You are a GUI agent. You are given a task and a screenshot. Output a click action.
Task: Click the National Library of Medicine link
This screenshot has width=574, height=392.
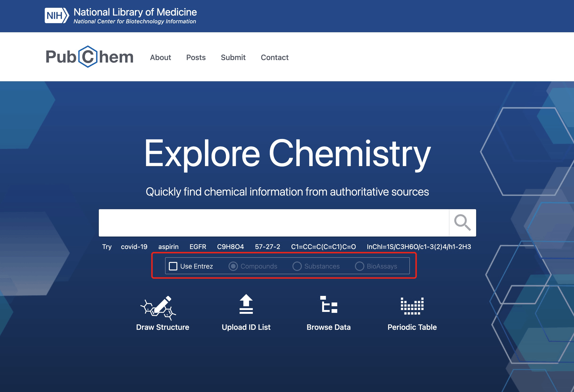(x=135, y=12)
